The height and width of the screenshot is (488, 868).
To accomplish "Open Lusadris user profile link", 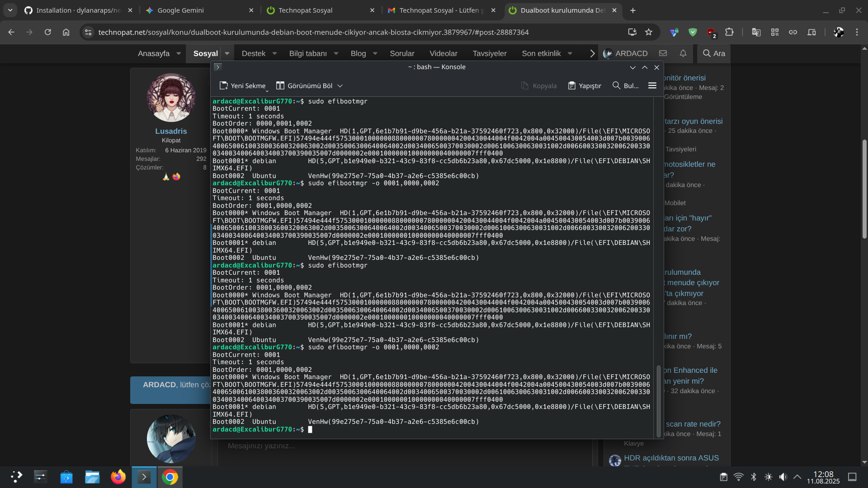I will point(171,131).
